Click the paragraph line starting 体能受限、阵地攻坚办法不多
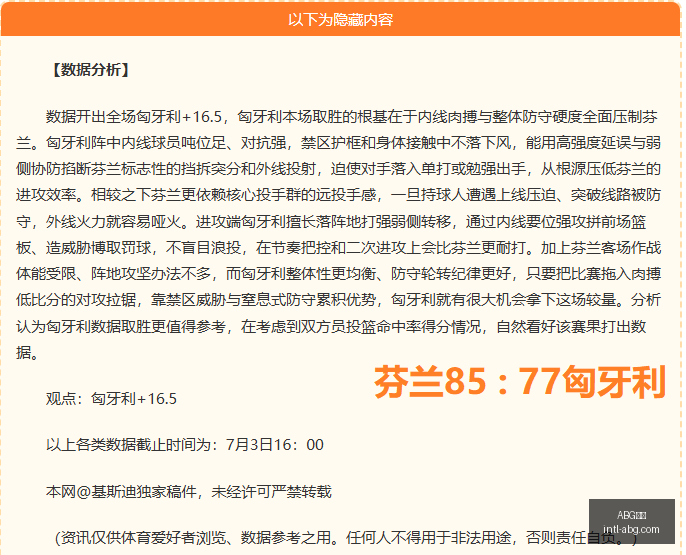Image resolution: width=686 pixels, height=555 pixels. 338,274
